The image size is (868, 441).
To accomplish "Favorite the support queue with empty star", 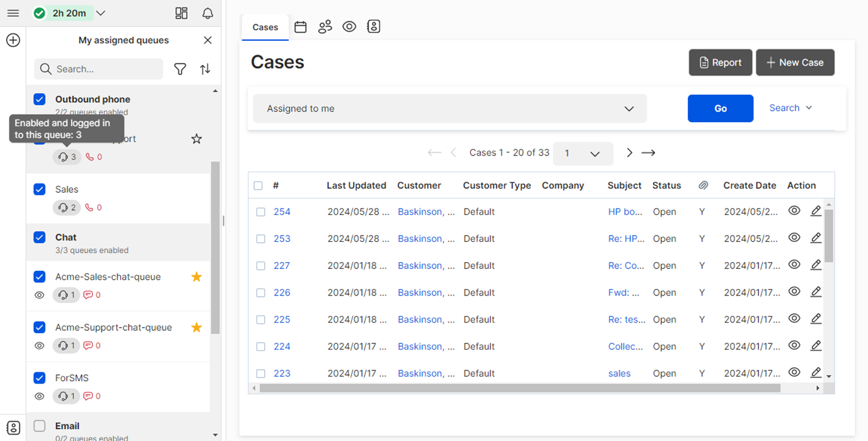I will point(197,139).
